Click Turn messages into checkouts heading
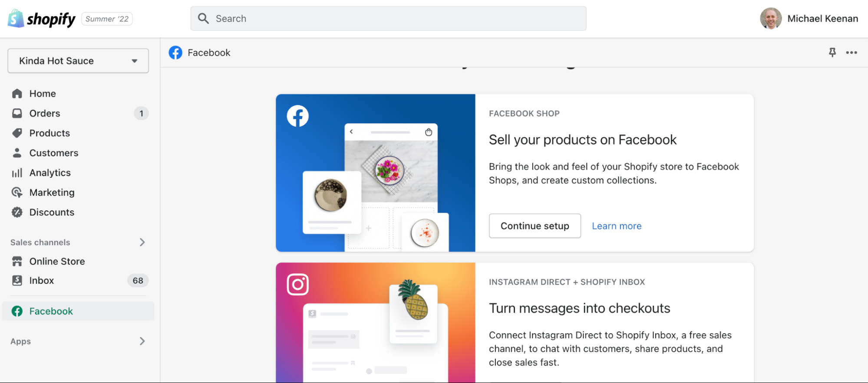This screenshot has width=868, height=383. pos(580,308)
